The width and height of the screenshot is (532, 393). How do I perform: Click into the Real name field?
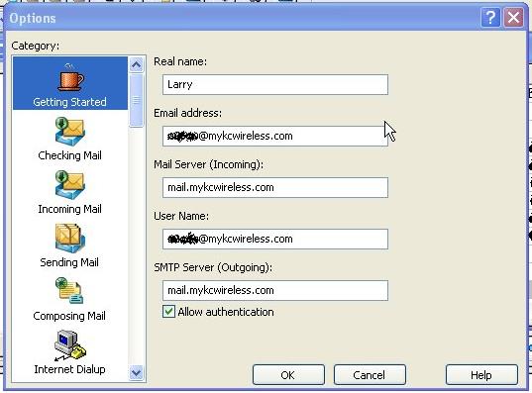(x=275, y=85)
